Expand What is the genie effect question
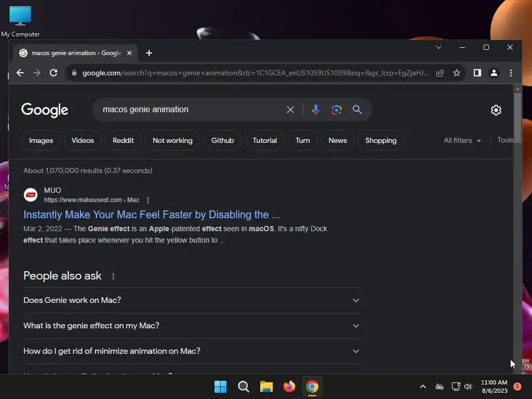The height and width of the screenshot is (399, 532). [192, 326]
